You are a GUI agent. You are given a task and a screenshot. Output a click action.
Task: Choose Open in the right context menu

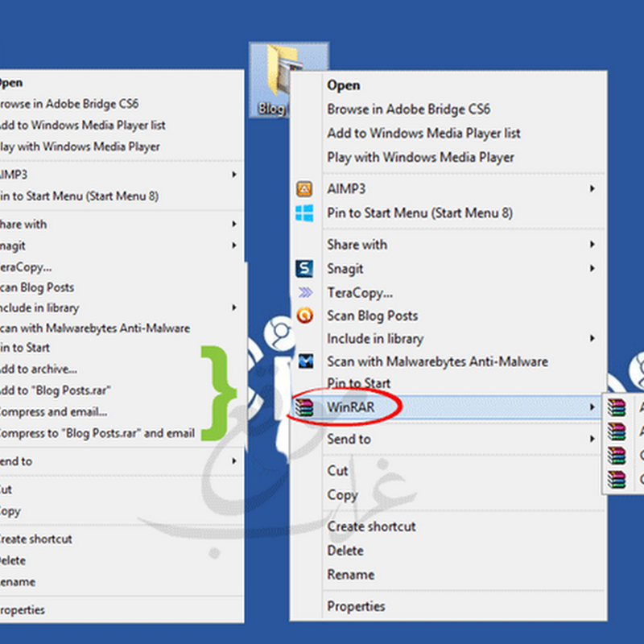pyautogui.click(x=344, y=85)
